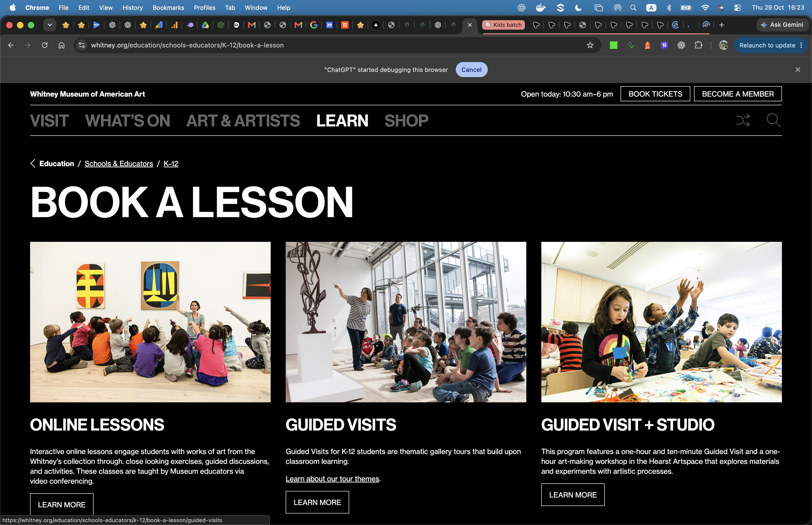Go to ART & ARTISTS section

click(x=243, y=121)
